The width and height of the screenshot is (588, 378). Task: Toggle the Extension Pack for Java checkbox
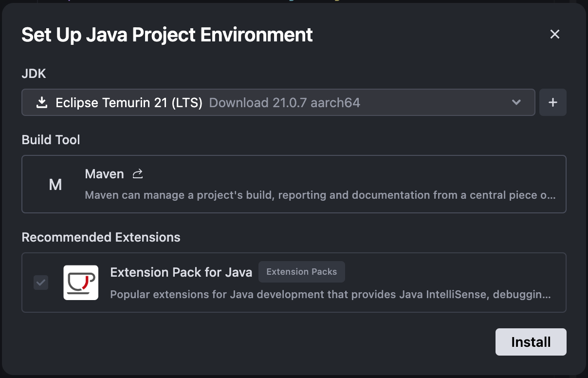click(41, 282)
